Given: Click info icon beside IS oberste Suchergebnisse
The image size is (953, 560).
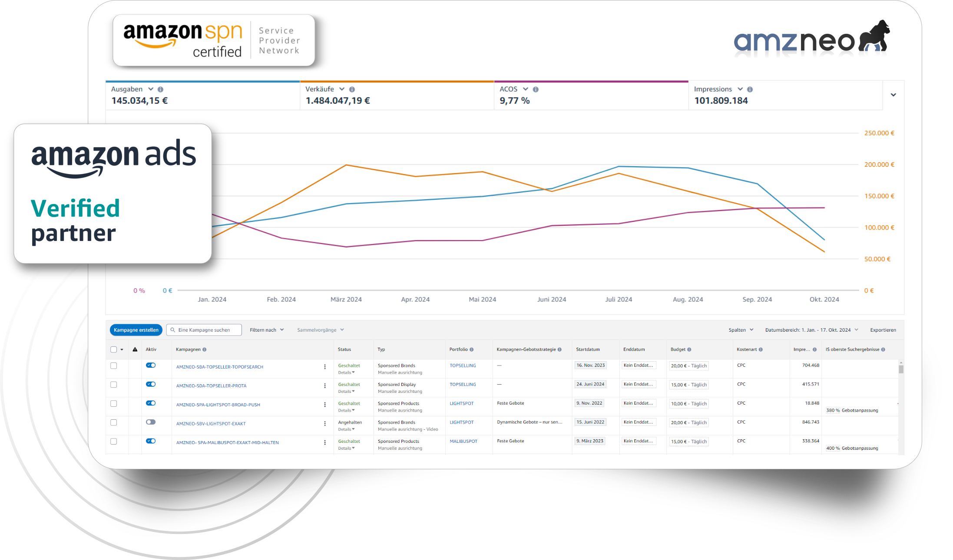Looking at the screenshot, I should point(883,349).
